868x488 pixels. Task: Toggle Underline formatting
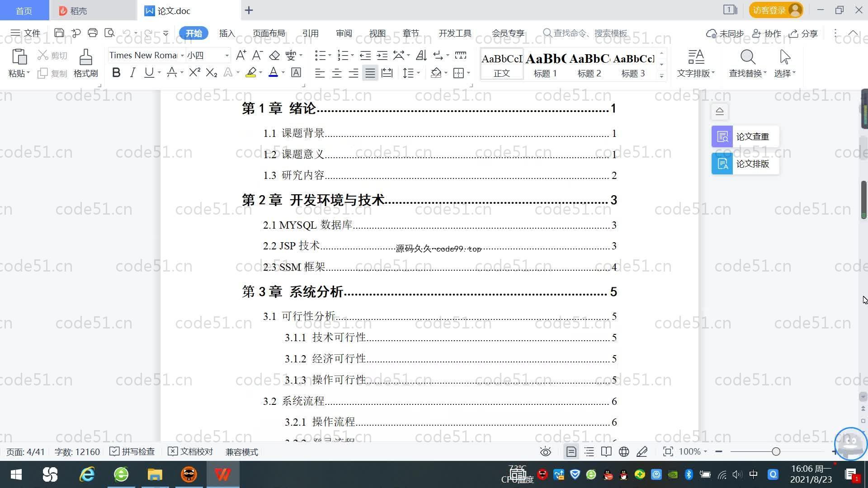[x=149, y=73]
